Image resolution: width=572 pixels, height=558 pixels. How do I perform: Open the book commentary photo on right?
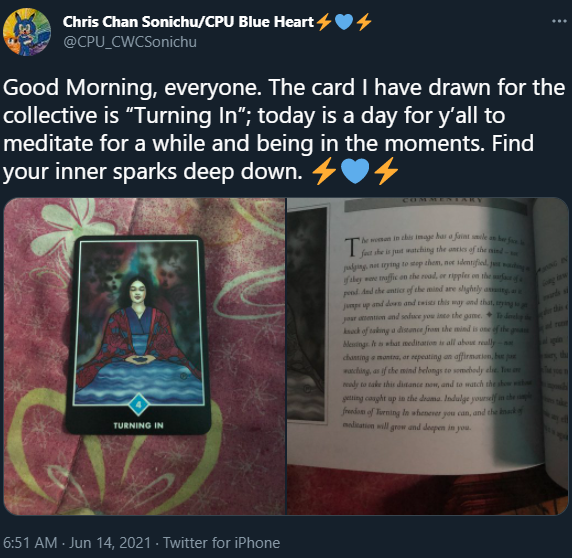click(x=428, y=356)
